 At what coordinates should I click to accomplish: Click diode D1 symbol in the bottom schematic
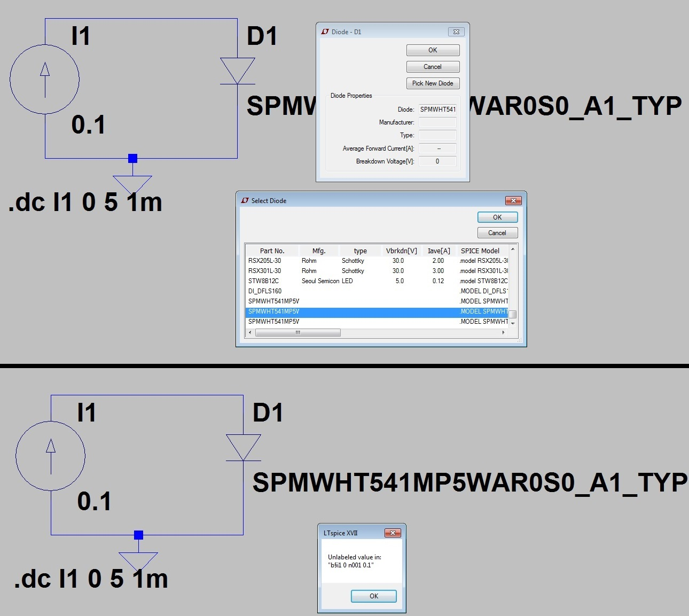tap(244, 448)
